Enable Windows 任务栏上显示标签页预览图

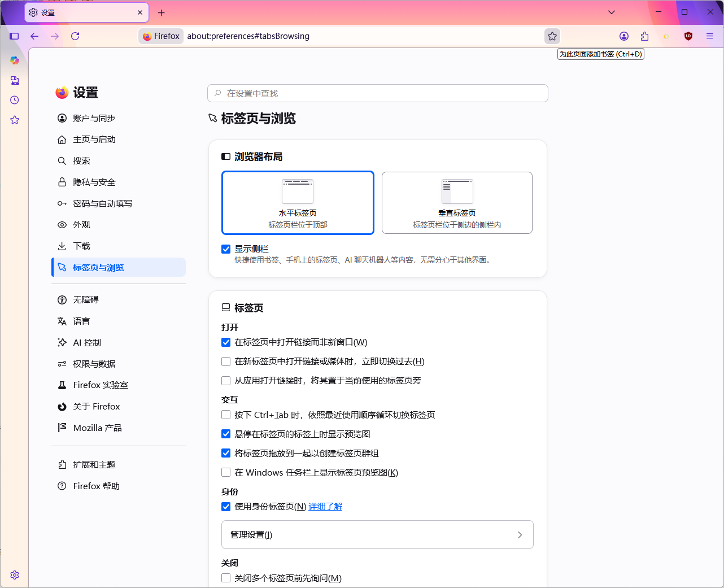[x=226, y=472]
